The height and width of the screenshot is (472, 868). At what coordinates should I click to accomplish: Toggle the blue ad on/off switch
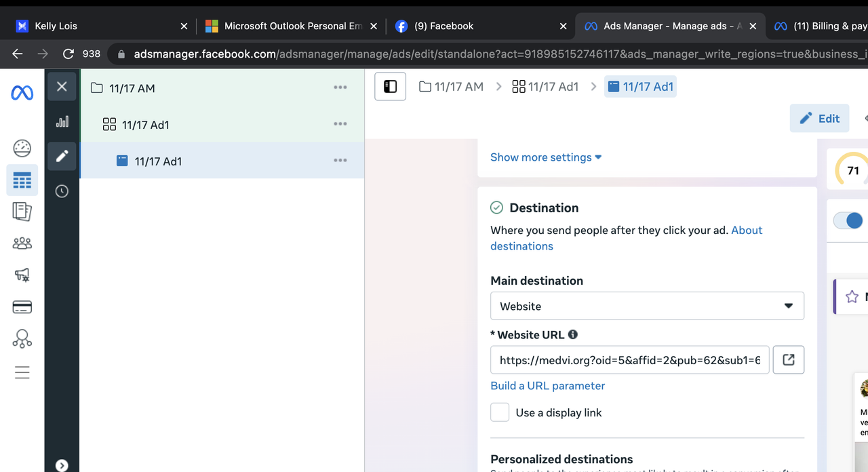848,220
